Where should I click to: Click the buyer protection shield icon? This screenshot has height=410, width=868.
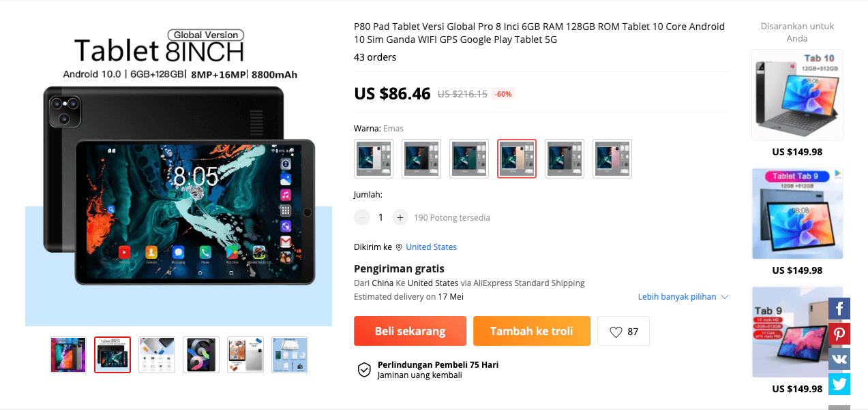click(x=365, y=370)
